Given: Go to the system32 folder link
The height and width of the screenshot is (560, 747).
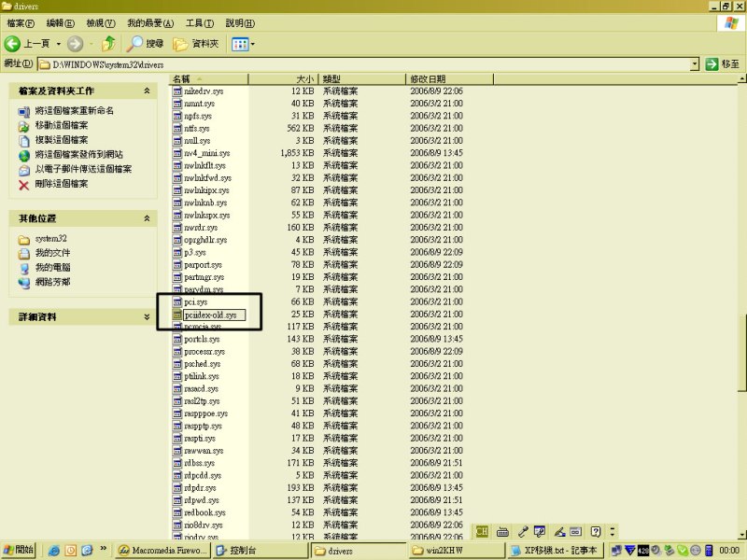Looking at the screenshot, I should click(51, 238).
